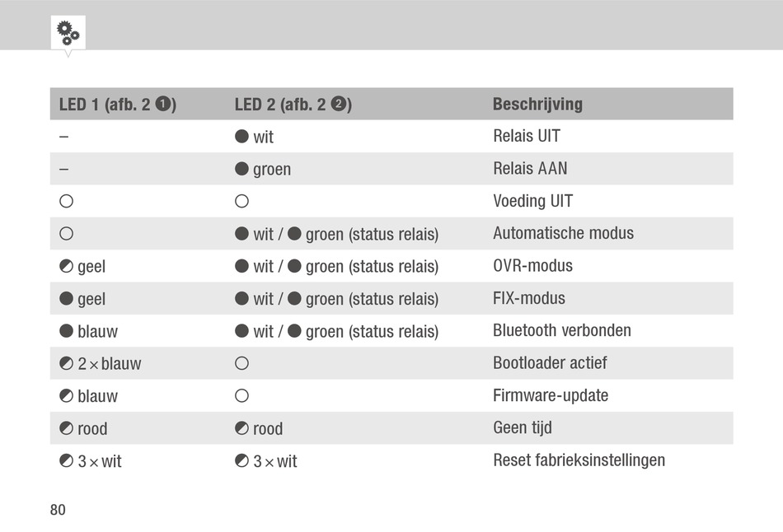783x532 pixels.
Task: Click the half-filled circle next to 'geel' OVR-modus
Action: tap(67, 266)
